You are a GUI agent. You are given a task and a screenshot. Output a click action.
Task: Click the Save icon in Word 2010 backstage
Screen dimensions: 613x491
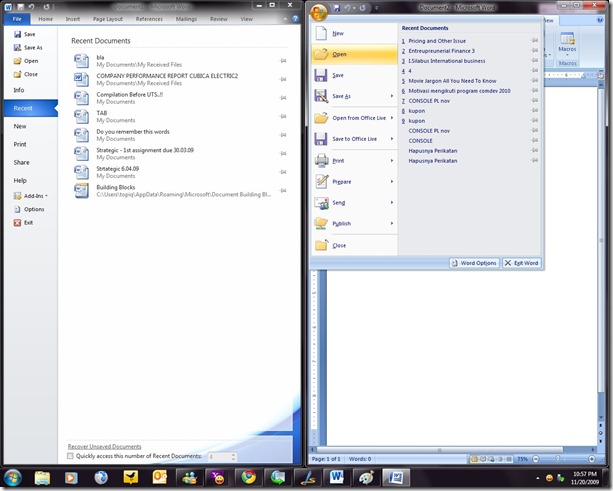[18, 34]
